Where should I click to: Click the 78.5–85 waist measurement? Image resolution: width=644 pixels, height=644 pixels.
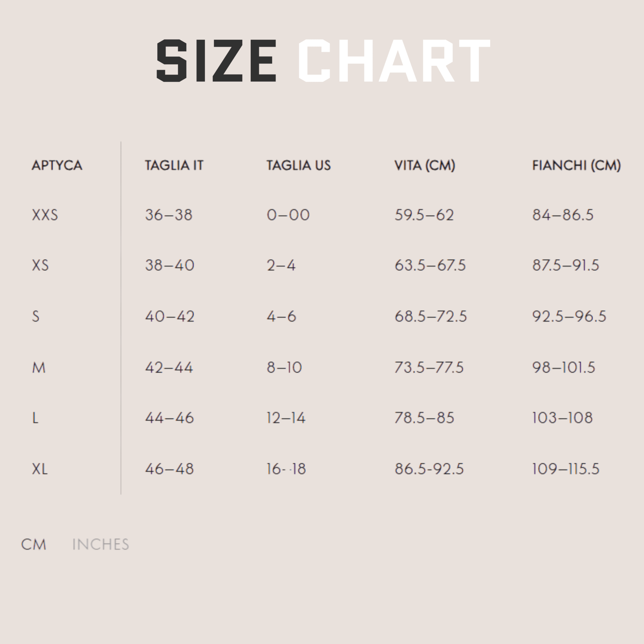point(424,418)
